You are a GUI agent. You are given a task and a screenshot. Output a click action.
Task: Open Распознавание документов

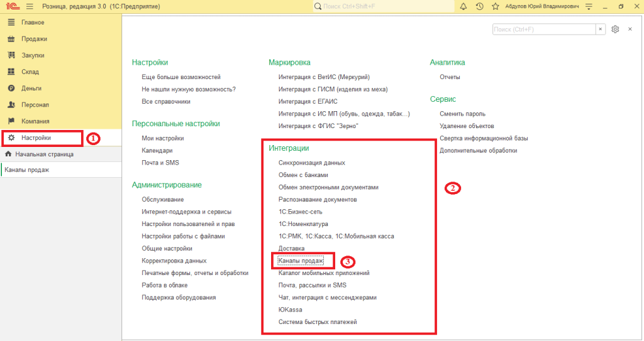[318, 200]
